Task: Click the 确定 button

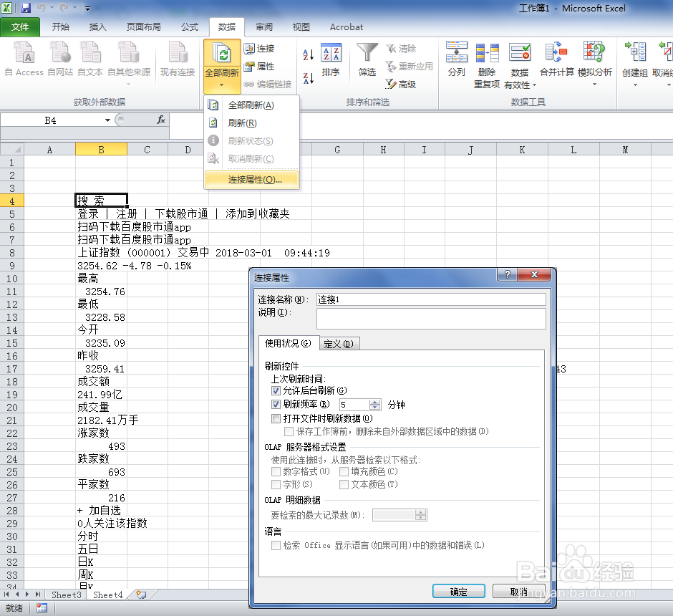Action: pos(459,592)
